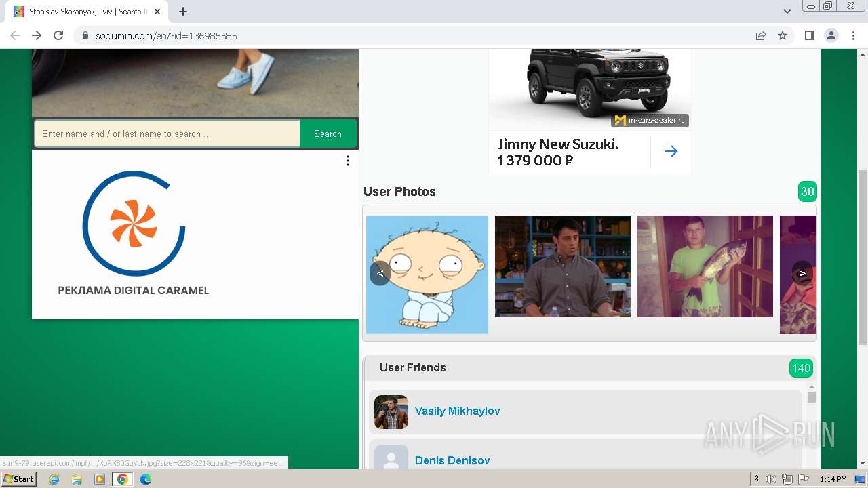Click the action center flag icon

[804, 479]
